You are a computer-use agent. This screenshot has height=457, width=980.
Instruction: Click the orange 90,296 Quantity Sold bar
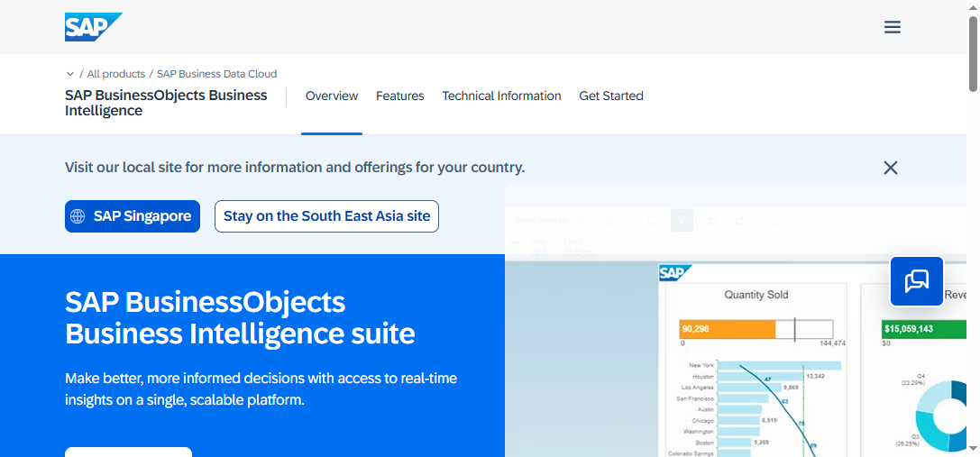[728, 329]
